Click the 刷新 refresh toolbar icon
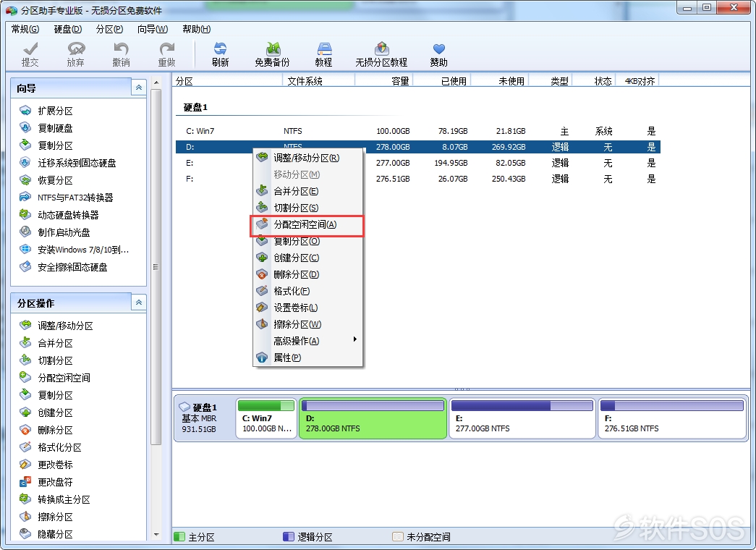 pos(221,54)
